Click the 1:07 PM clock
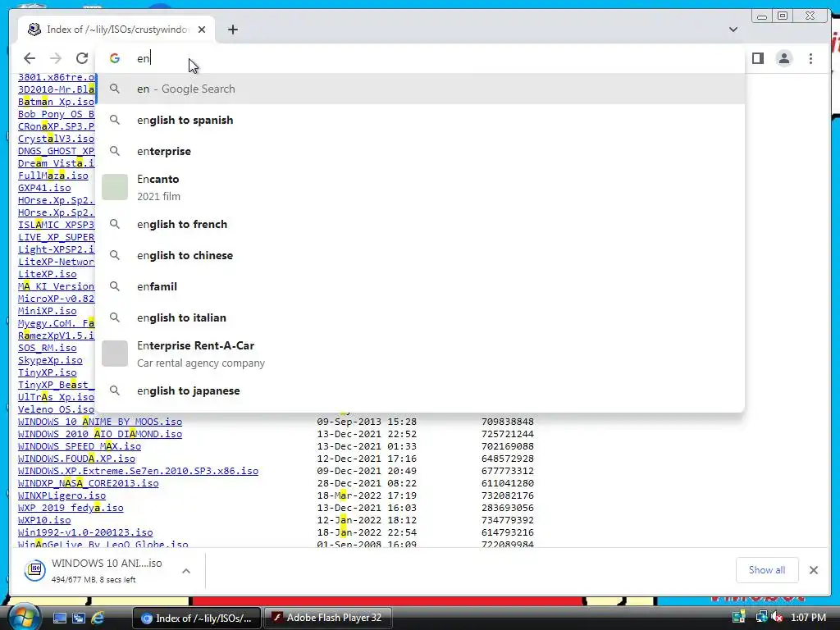The image size is (840, 630). 808,618
